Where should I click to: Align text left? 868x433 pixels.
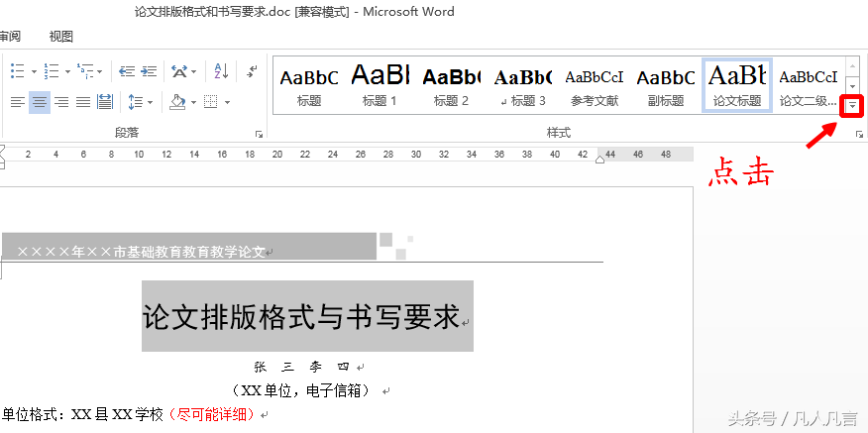click(x=18, y=102)
